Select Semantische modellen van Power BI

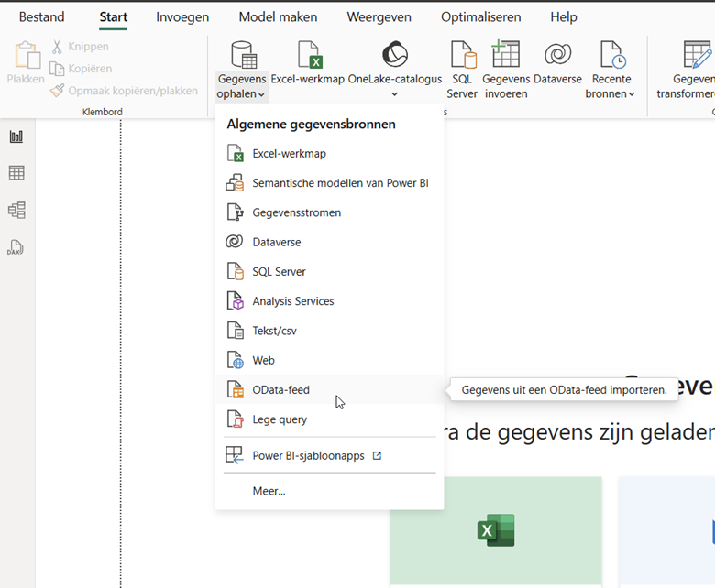pyautogui.click(x=329, y=183)
